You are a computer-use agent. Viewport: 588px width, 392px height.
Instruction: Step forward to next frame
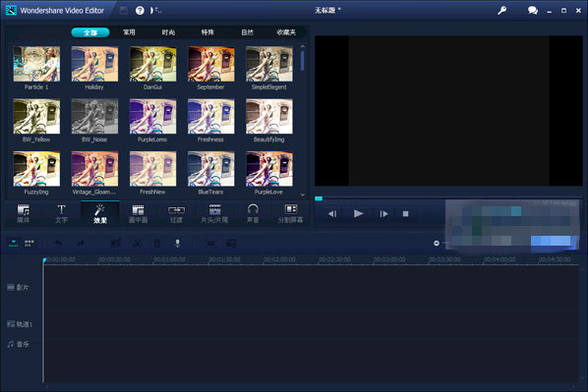[383, 213]
